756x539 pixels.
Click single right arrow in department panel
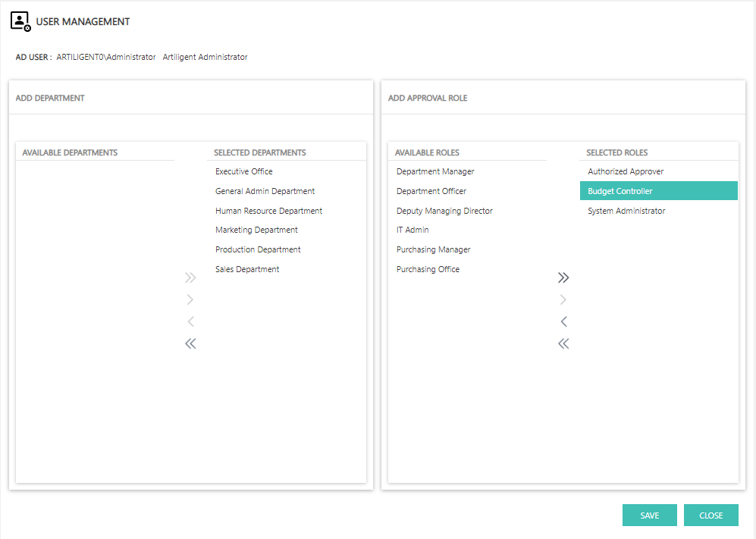(190, 300)
